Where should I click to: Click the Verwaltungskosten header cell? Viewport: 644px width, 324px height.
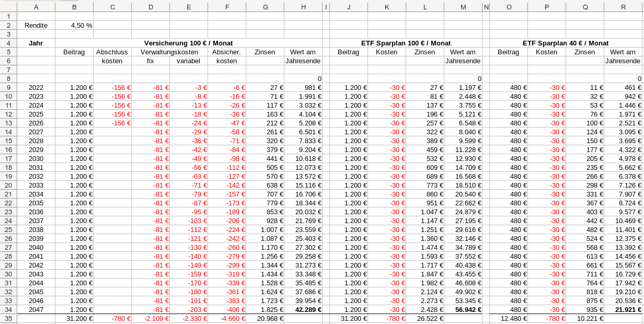click(x=169, y=52)
